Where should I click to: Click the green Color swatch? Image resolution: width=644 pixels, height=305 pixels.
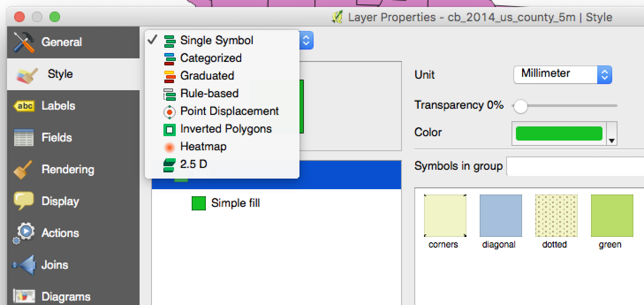pyautogui.click(x=559, y=133)
